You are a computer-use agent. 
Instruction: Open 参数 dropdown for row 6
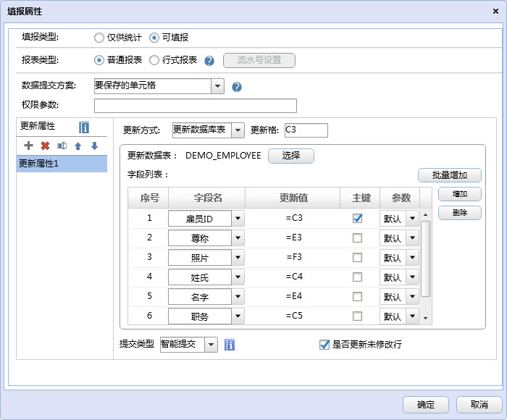click(x=412, y=316)
